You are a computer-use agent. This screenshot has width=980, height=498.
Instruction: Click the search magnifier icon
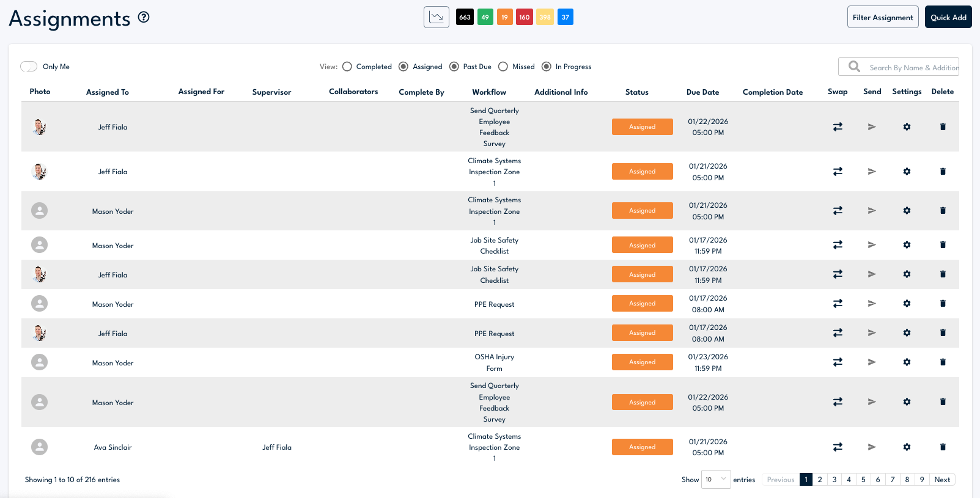854,67
